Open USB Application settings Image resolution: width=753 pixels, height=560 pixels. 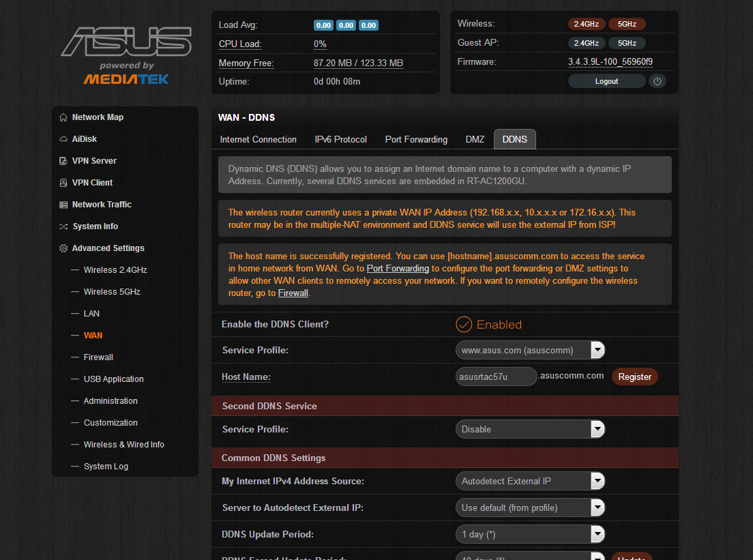tap(113, 379)
